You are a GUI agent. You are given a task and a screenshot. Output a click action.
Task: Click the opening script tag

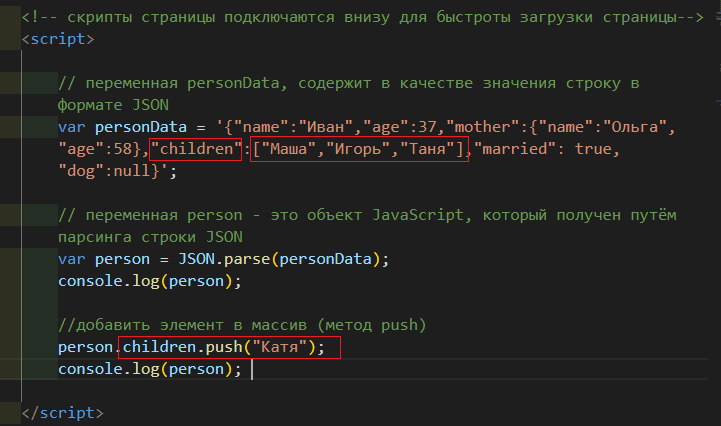[58, 39]
